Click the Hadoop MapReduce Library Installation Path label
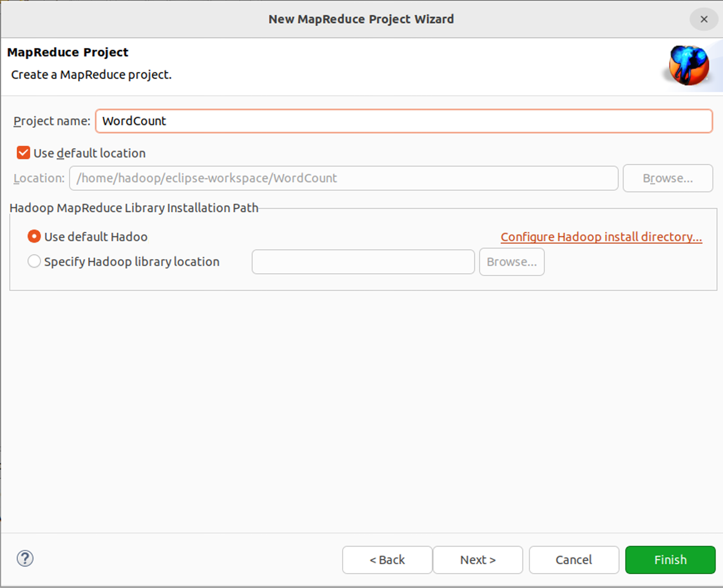This screenshot has height=588, width=723. coord(134,208)
